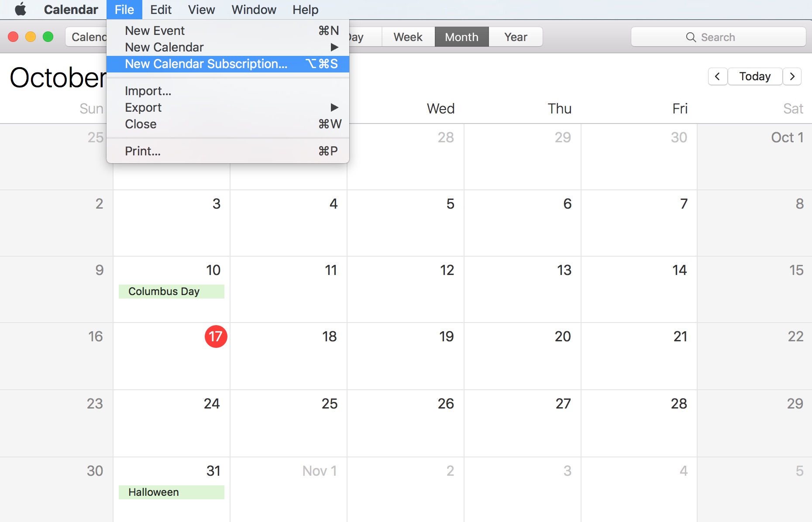
Task: Select October 6 date cell
Action: 523,223
